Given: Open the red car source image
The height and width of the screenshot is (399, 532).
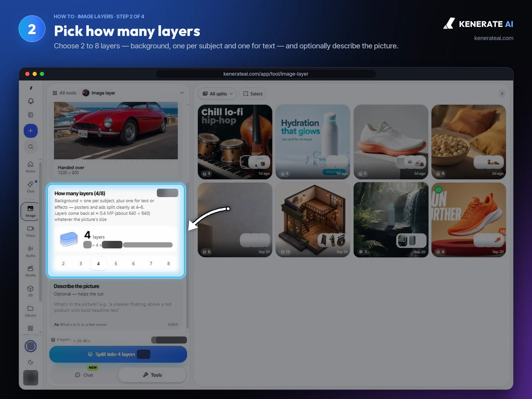Looking at the screenshot, I should point(116,131).
